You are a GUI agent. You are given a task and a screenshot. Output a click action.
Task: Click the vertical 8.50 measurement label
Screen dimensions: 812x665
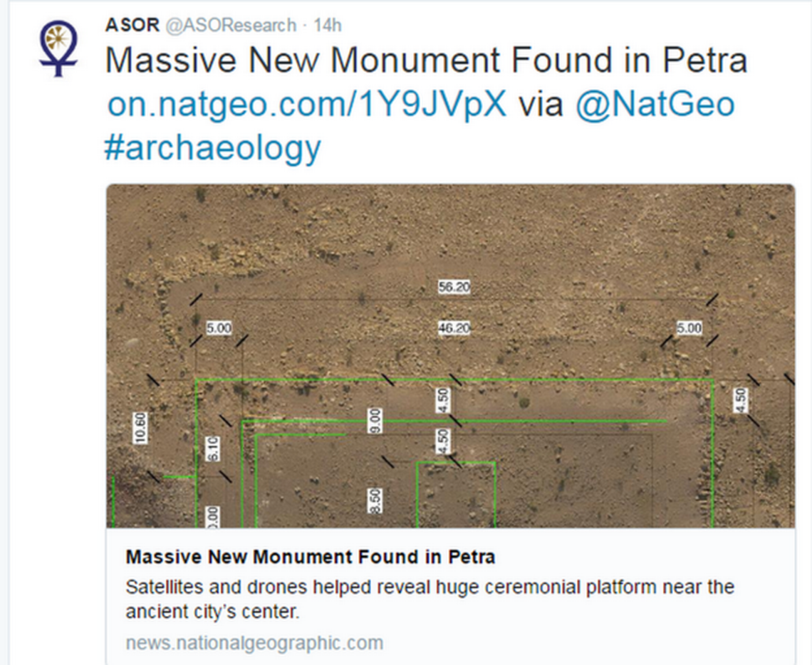[x=376, y=501]
